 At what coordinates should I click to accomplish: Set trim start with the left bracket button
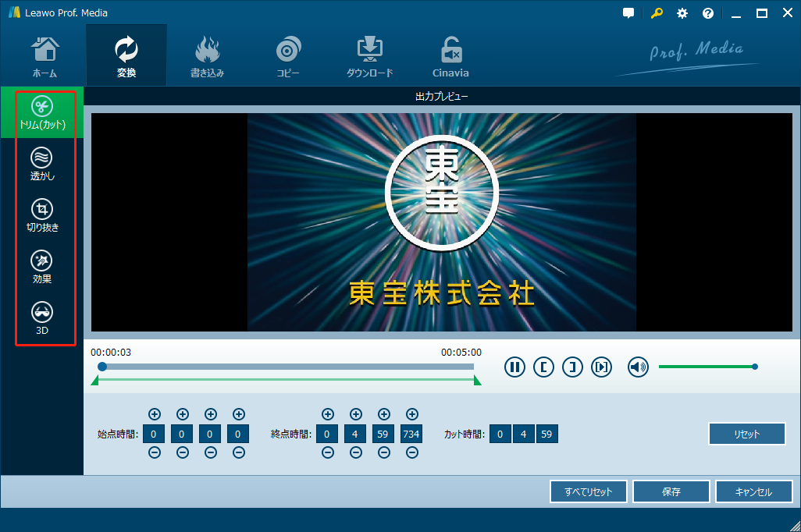tap(543, 367)
